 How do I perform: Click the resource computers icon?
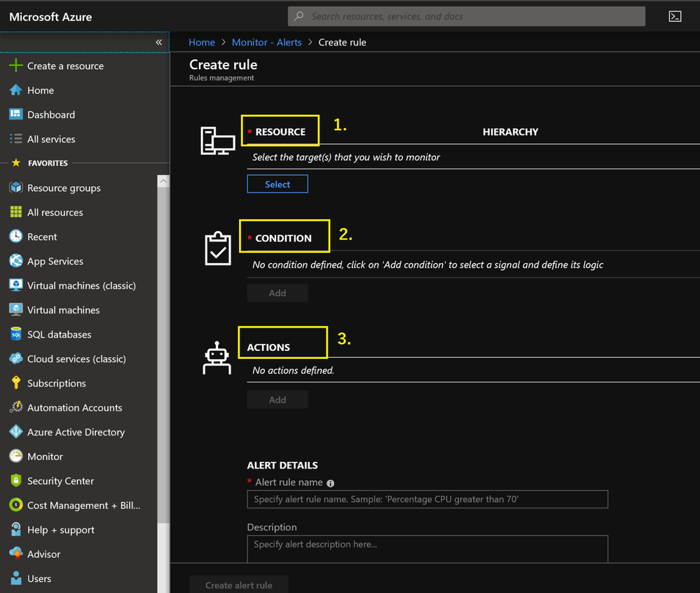[217, 141]
